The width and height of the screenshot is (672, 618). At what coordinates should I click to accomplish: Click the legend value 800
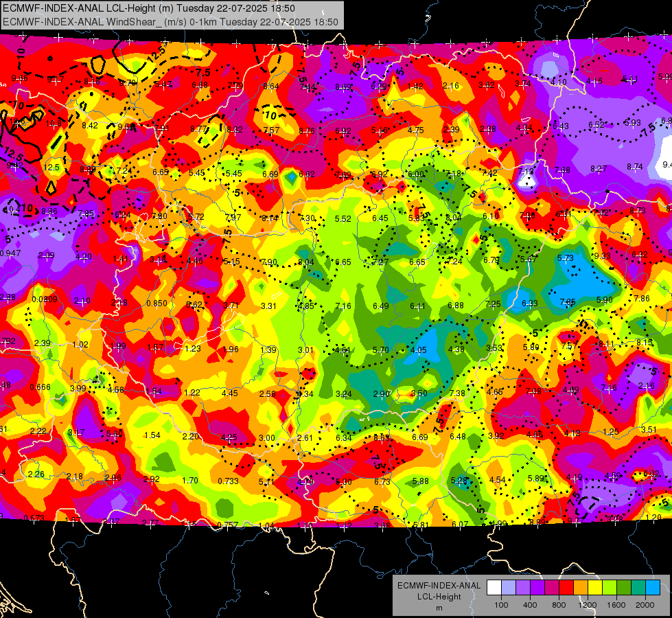[x=559, y=605]
